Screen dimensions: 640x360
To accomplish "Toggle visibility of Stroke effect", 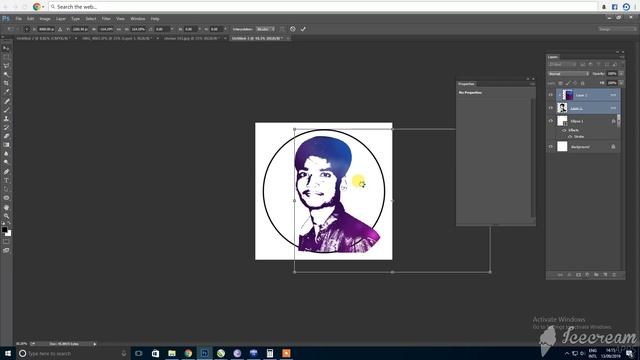I will 570,137.
